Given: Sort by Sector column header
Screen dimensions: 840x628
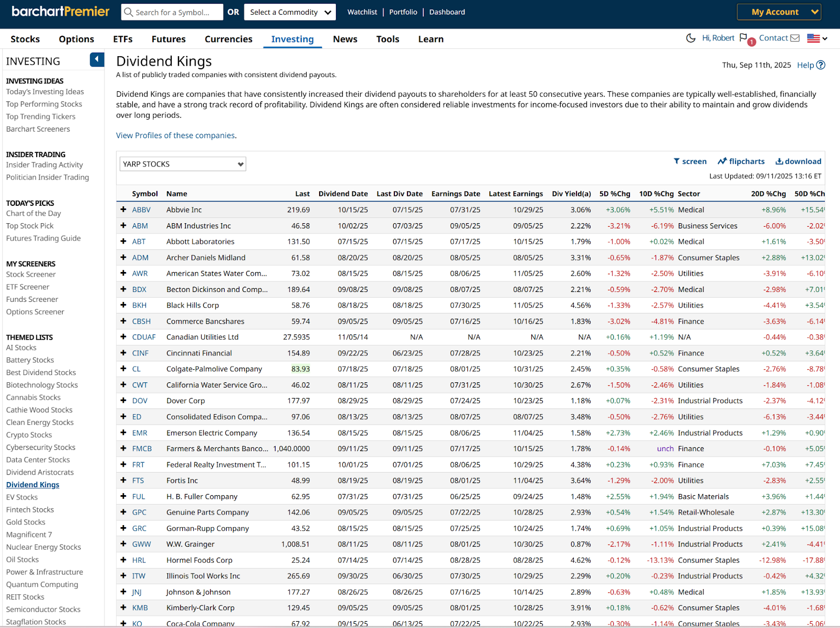Looking at the screenshot, I should tap(689, 194).
